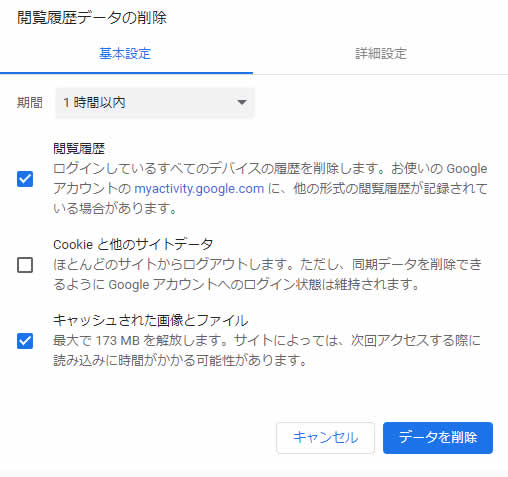
Task: Check the Cookie と他のサイトデータ checkbox
Action: point(25,265)
